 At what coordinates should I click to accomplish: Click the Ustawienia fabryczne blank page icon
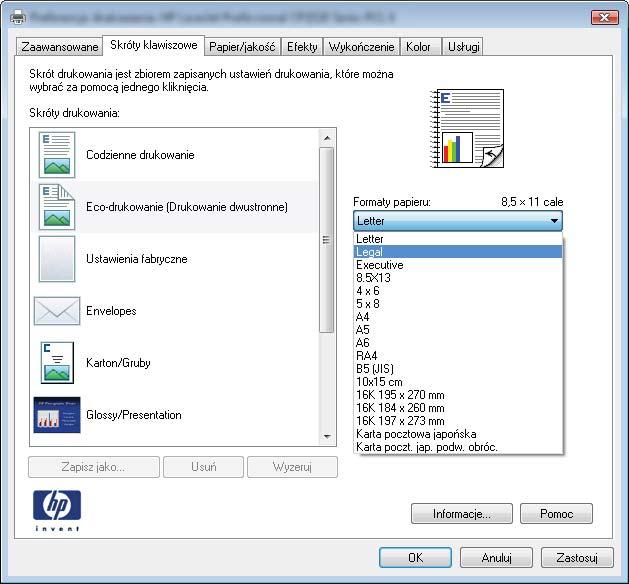(57, 259)
